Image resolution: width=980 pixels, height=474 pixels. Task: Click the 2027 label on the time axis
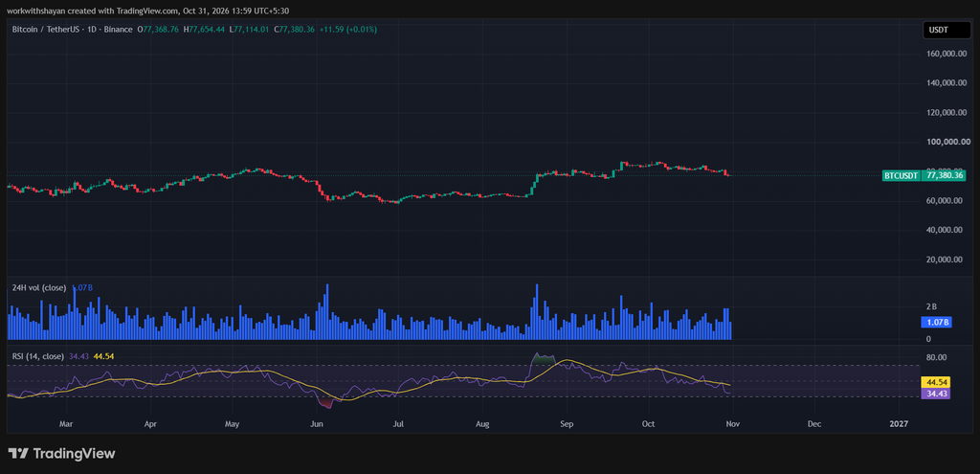(898, 424)
